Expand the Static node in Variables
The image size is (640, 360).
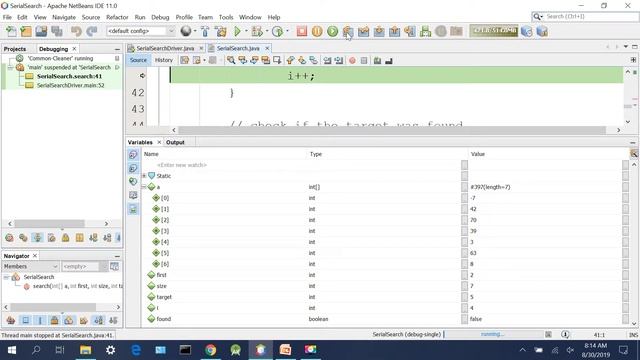144,176
